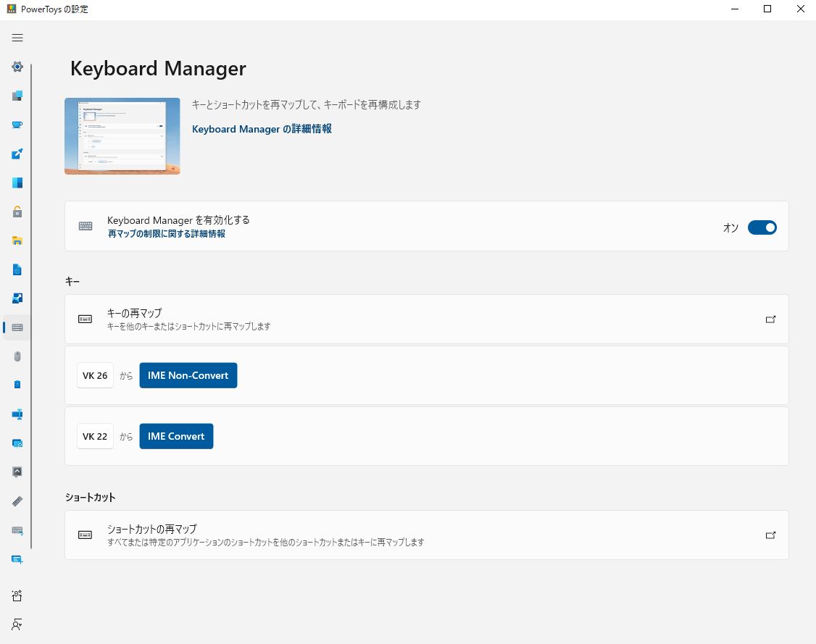Minimize the PowerToys settings window
The image size is (816, 644).
(735, 9)
